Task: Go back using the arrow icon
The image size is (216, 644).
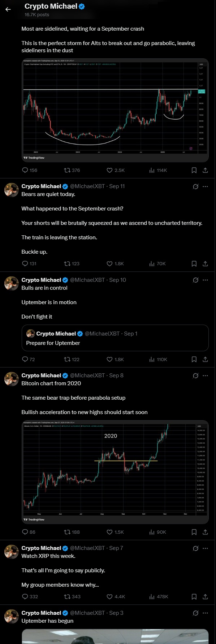Action: coord(8,9)
